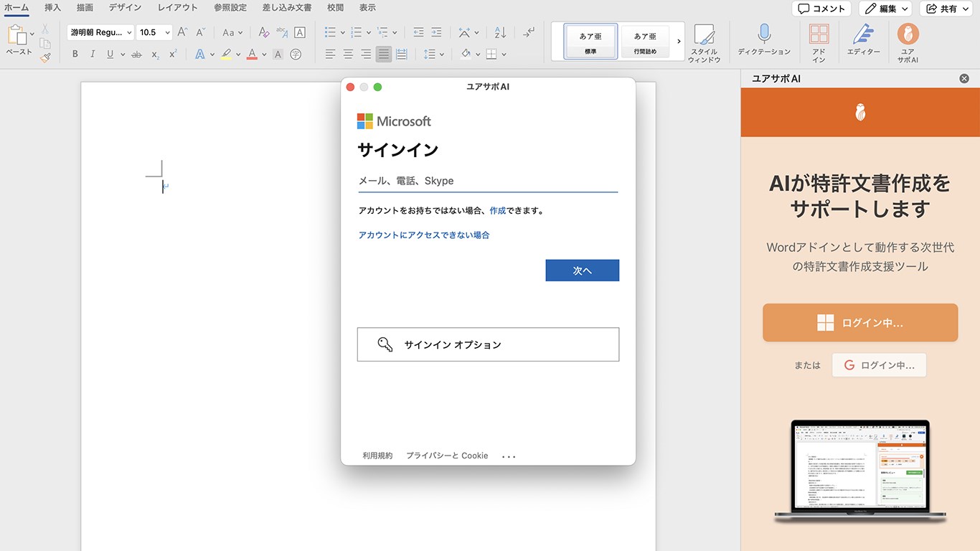980x551 pixels.
Task: Start Dictation with the microphone
Action: pyautogui.click(x=764, y=40)
